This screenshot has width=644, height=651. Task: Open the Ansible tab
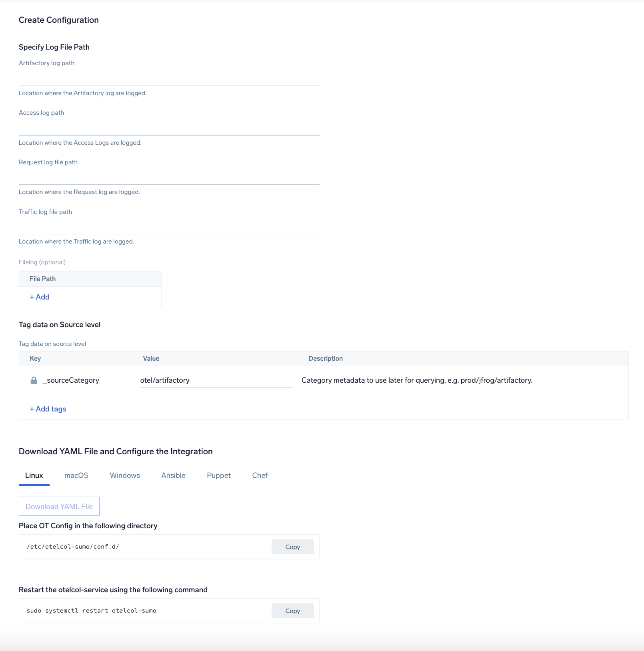pyautogui.click(x=174, y=475)
